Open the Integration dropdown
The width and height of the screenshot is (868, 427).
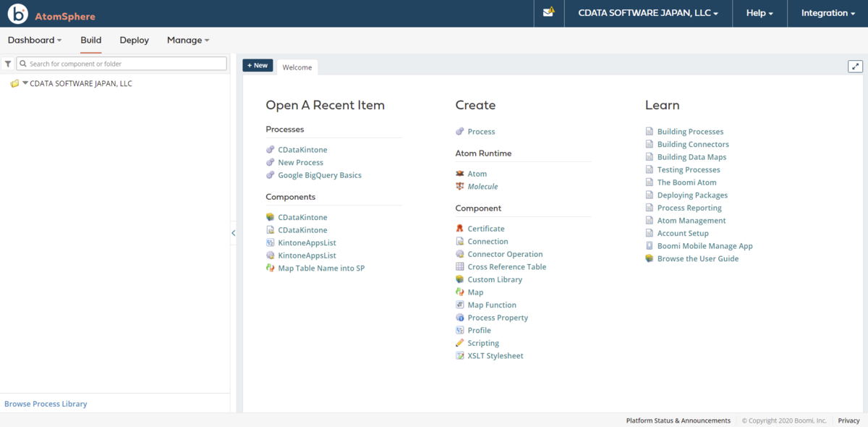pos(828,13)
